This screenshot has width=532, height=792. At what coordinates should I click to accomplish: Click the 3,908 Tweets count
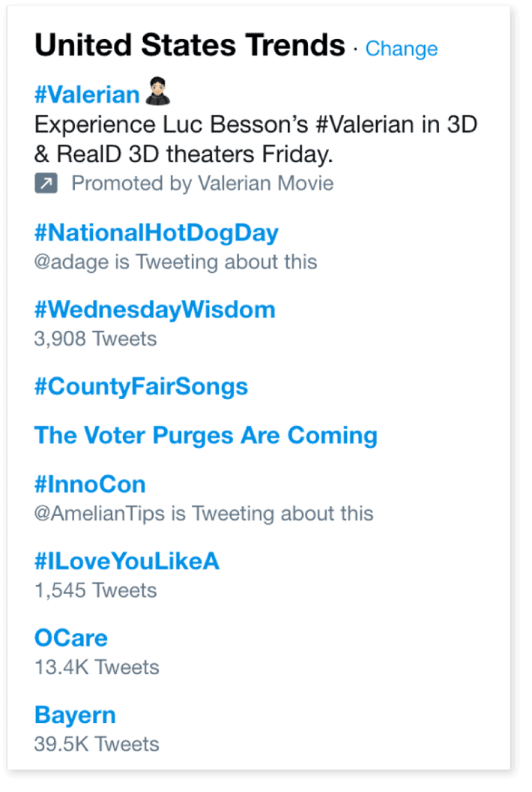point(95,339)
